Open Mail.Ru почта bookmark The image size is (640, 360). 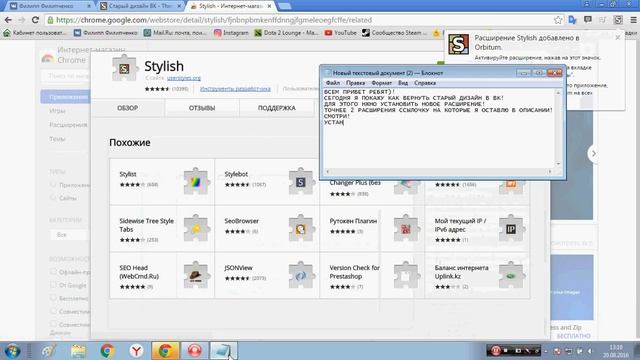(175, 33)
